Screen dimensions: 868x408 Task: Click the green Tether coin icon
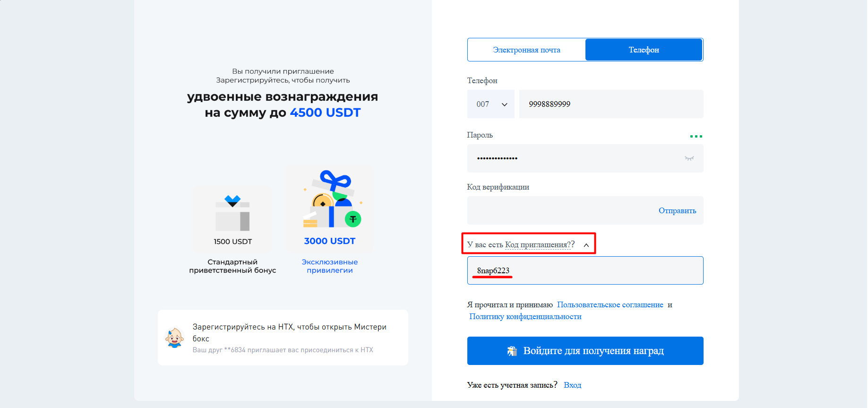[353, 219]
